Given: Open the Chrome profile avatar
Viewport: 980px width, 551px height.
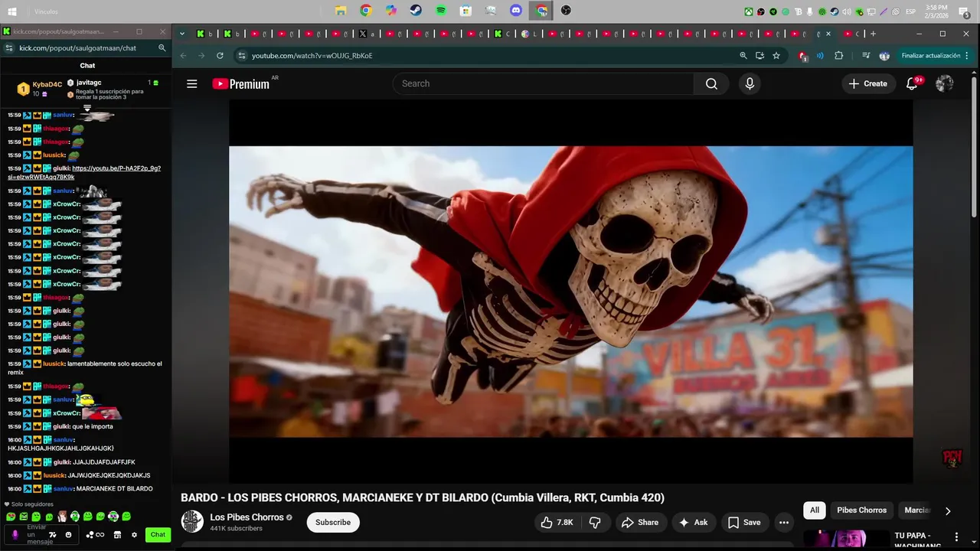Looking at the screenshot, I should pos(884,56).
